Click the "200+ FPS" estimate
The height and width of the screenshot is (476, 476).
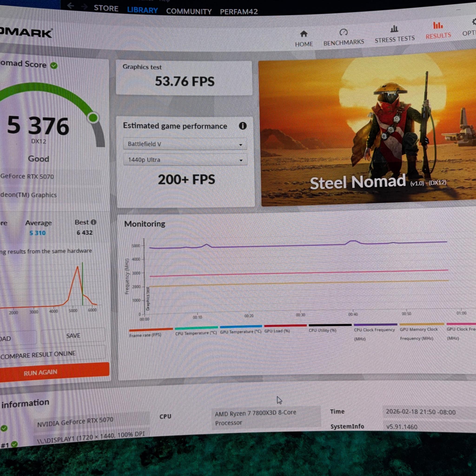(x=186, y=179)
